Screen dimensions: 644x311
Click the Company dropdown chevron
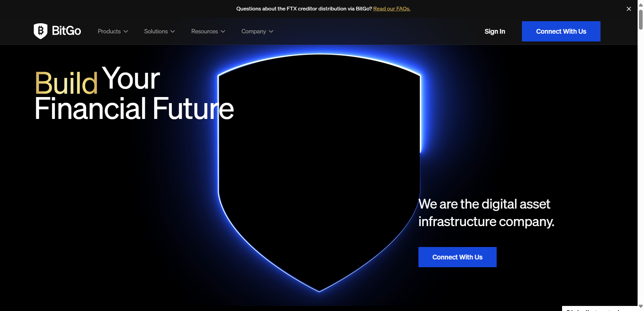coord(271,31)
